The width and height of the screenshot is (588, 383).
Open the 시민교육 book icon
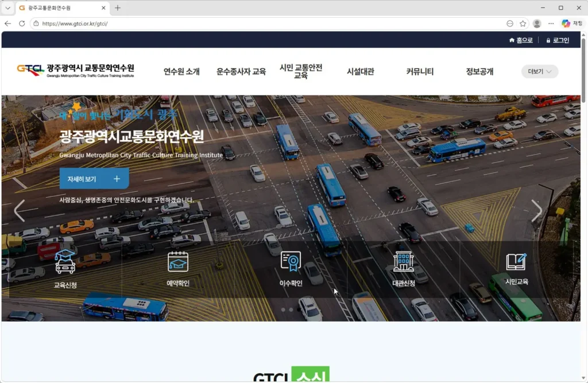(516, 261)
